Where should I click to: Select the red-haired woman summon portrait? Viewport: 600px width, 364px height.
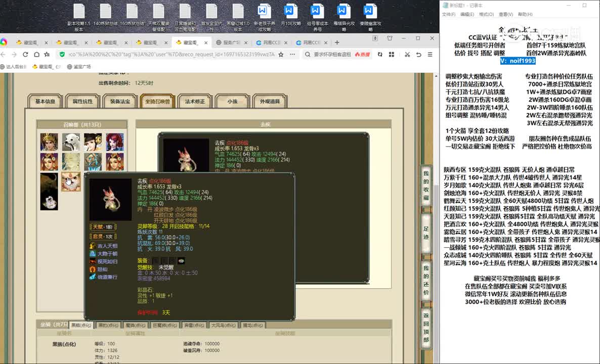[115, 142]
